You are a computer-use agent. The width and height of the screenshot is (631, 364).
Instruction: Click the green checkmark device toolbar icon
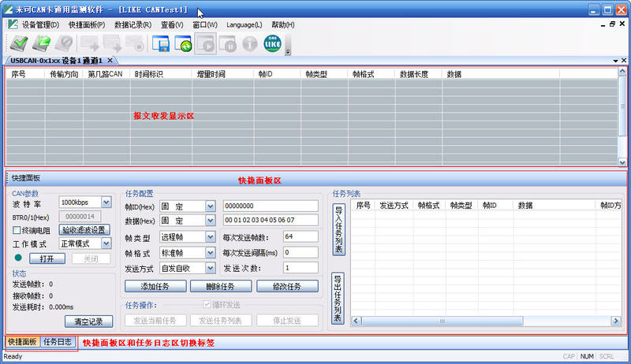pyautogui.click(x=17, y=44)
